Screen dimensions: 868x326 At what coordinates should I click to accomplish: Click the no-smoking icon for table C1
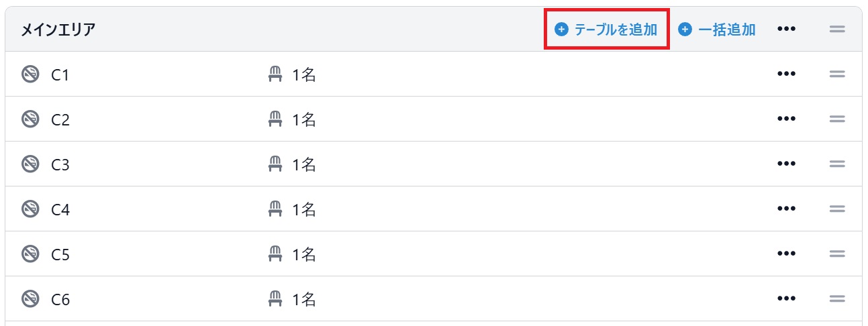(x=30, y=74)
